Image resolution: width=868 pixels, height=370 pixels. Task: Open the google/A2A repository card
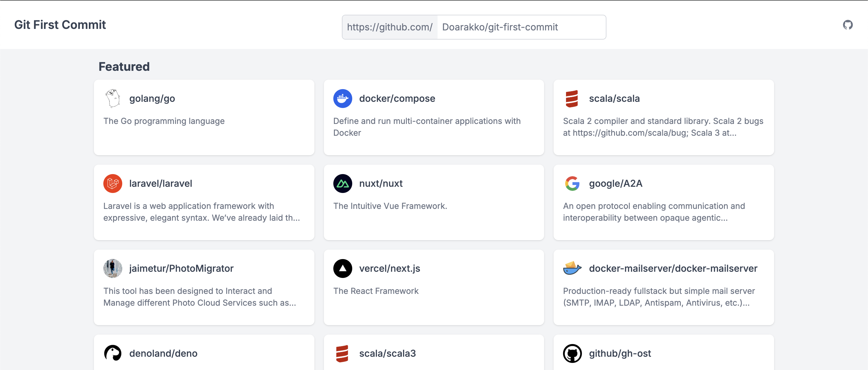coord(664,202)
